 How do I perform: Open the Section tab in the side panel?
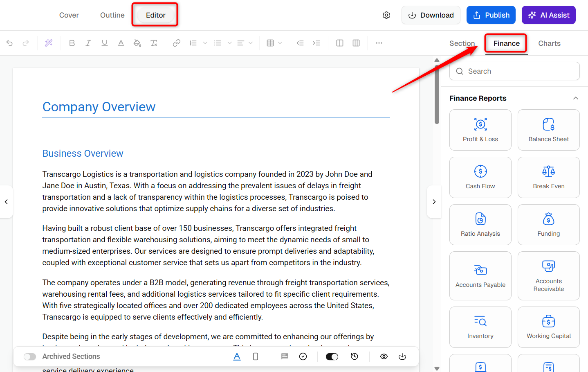462,43
